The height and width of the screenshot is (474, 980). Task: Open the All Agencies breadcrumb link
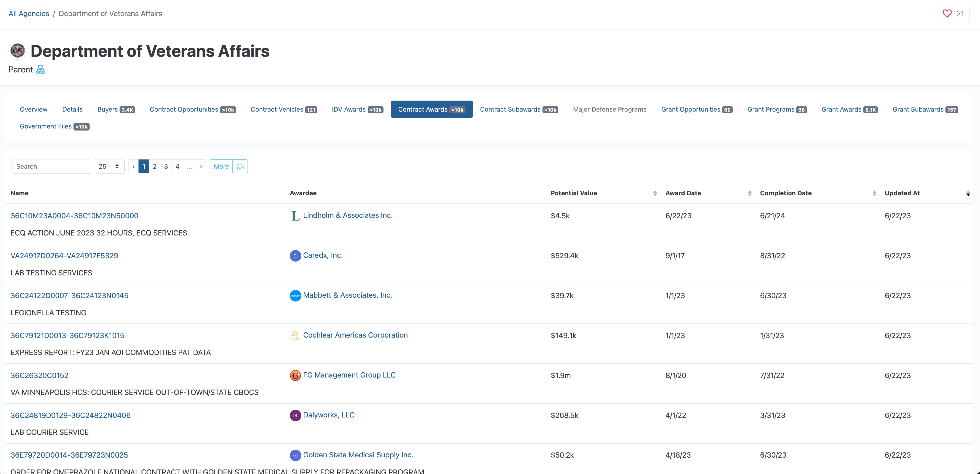29,14
